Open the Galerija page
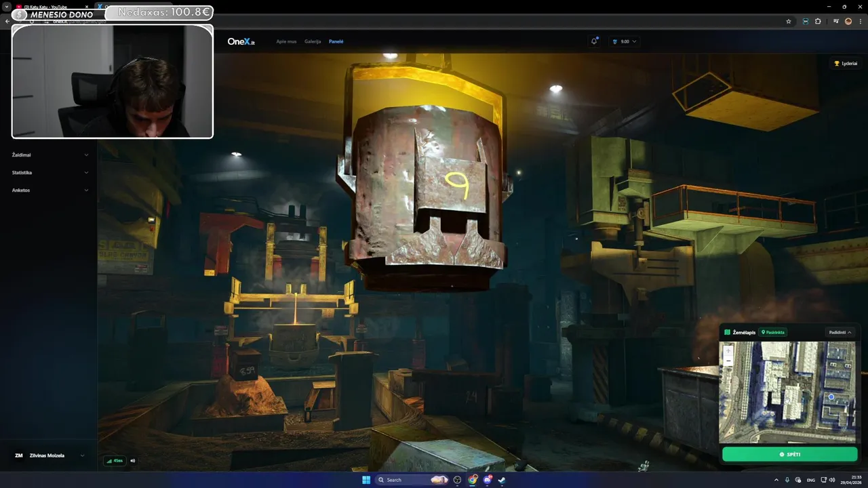This screenshot has width=868, height=488. [313, 41]
